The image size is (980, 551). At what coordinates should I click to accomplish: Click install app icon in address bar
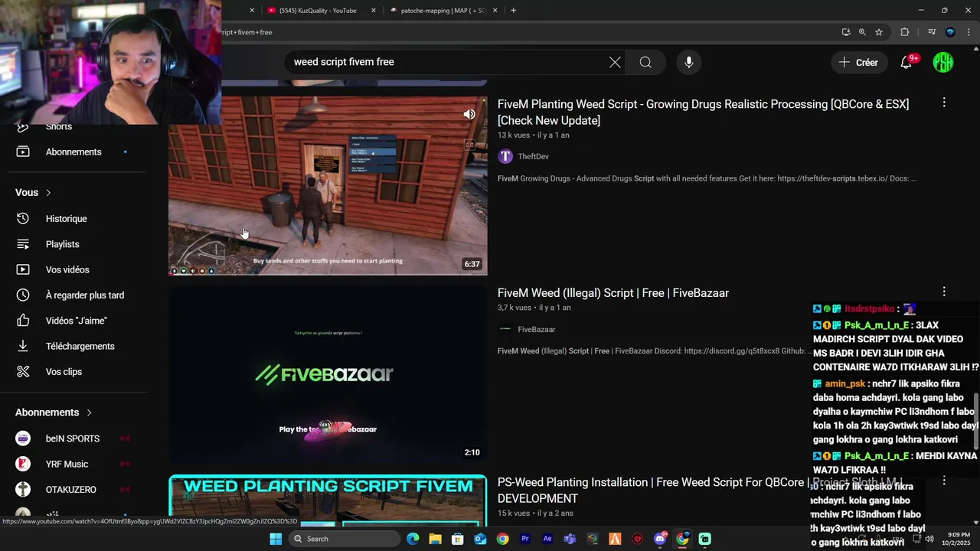click(x=846, y=32)
